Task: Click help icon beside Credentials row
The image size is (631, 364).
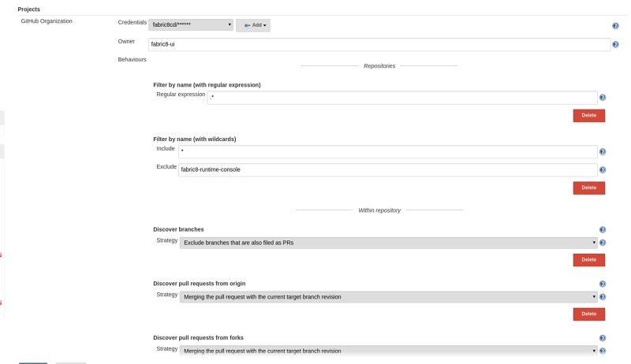Action: click(x=615, y=26)
